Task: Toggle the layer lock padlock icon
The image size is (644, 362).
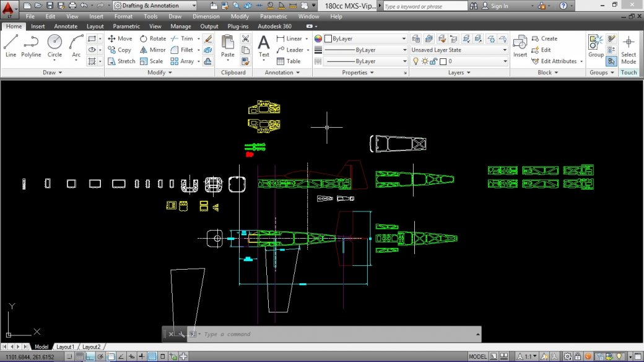Action: [x=434, y=61]
